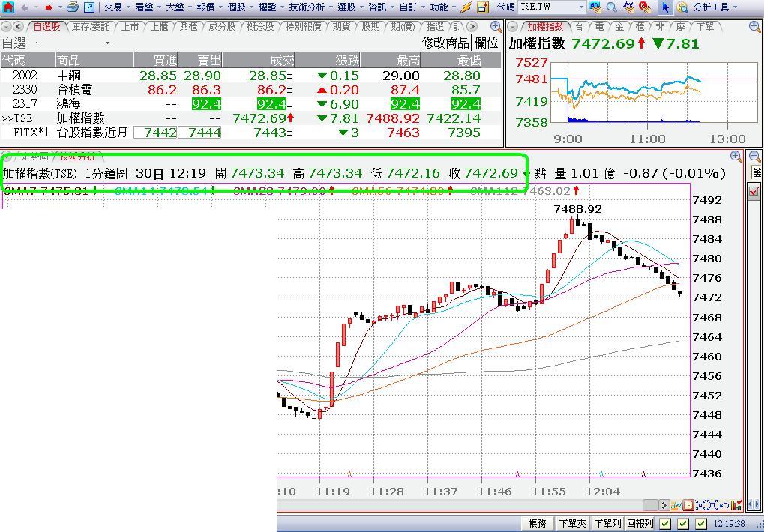The image size is (764, 532).
Task: Expand the 自選一 watchlist dropdown
Action: coord(107,43)
